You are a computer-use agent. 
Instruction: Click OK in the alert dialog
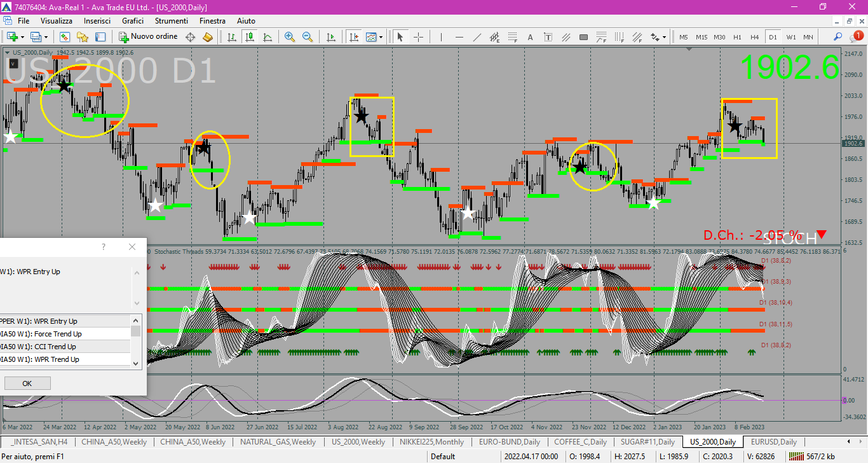(x=27, y=384)
